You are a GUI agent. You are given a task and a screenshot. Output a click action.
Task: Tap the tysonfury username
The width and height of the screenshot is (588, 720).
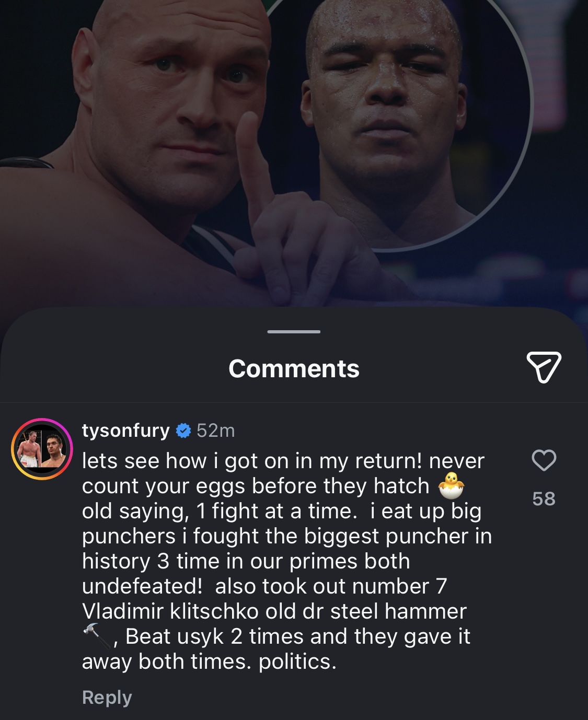[x=126, y=431]
